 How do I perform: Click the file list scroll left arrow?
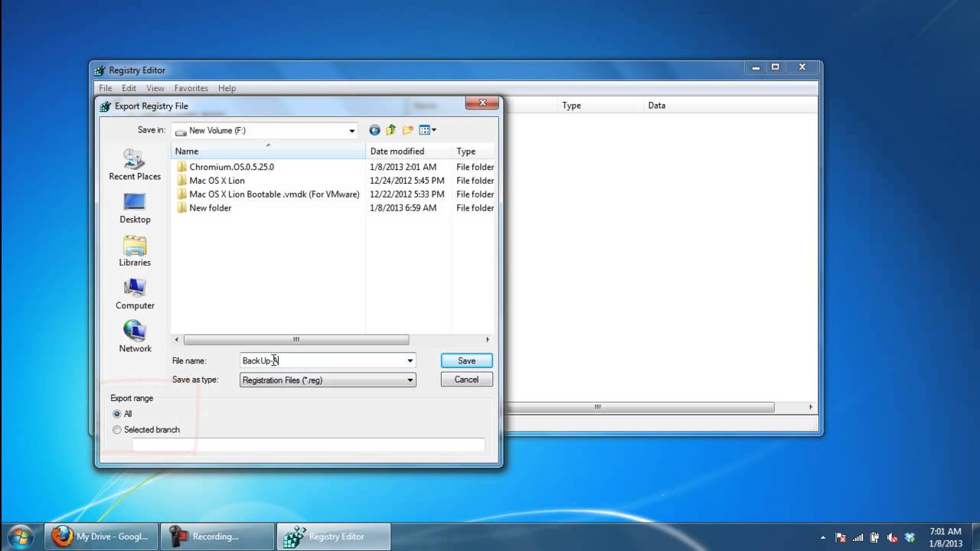(177, 340)
